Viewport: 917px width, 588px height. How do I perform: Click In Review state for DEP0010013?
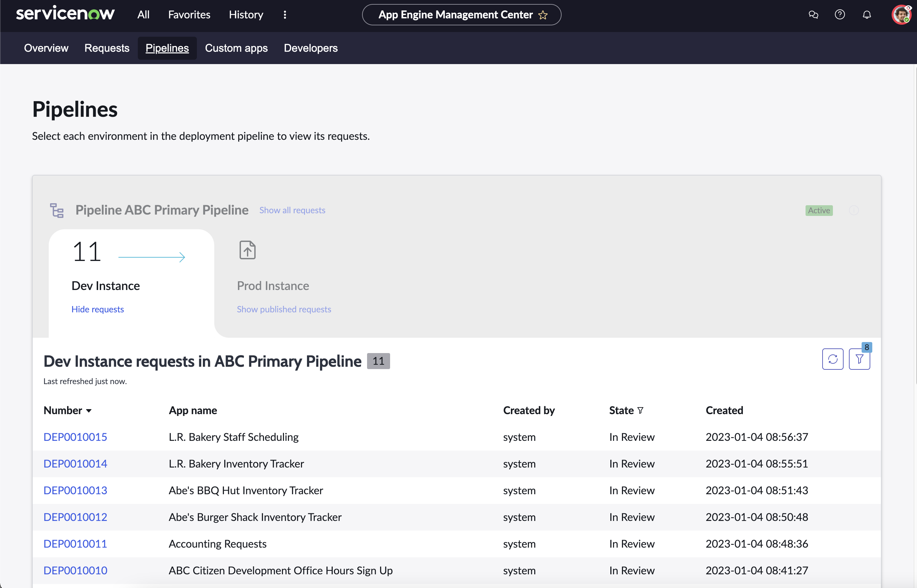pos(632,490)
